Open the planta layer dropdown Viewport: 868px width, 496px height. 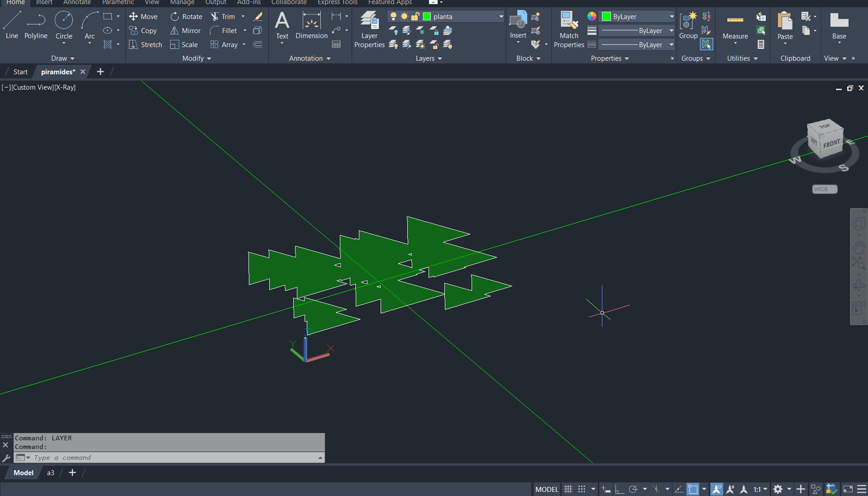(501, 17)
